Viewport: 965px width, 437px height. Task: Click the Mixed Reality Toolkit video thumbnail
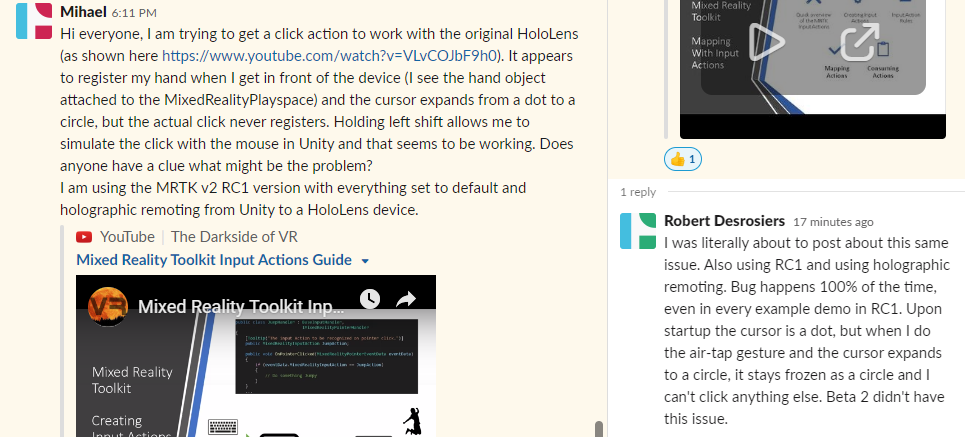click(255, 356)
